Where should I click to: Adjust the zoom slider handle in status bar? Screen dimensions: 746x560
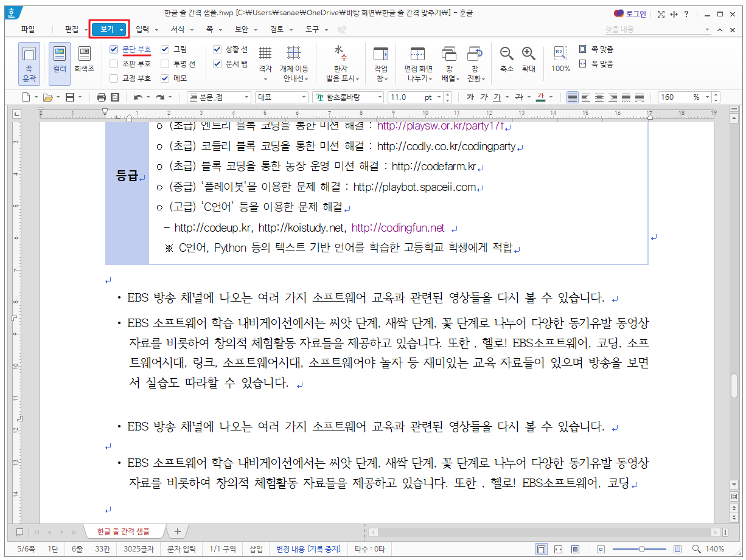click(642, 549)
